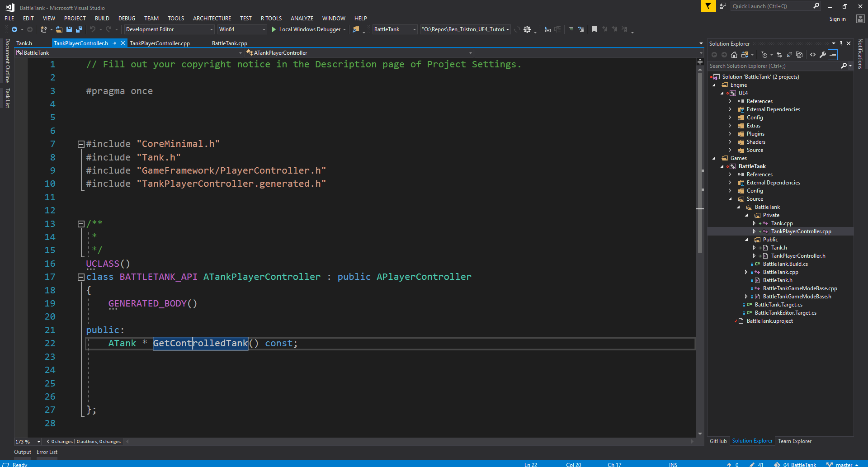The image size is (868, 467).
Task: Expand the Plugins folder under UE4
Action: [x=730, y=134]
